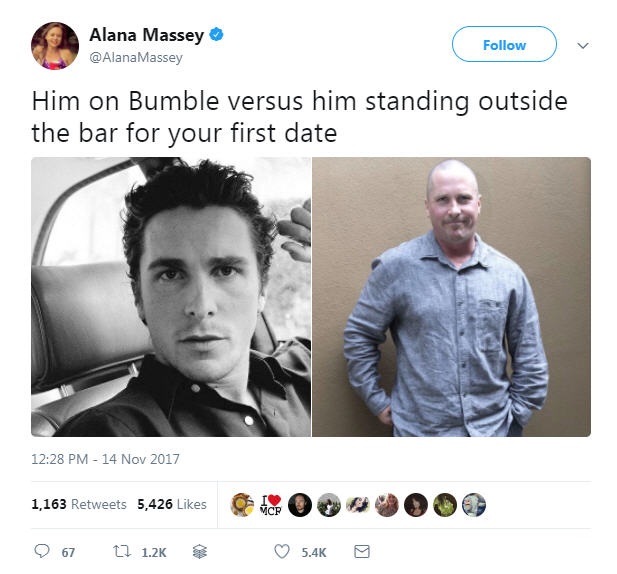Send tweet via envelope message icon

click(x=362, y=552)
